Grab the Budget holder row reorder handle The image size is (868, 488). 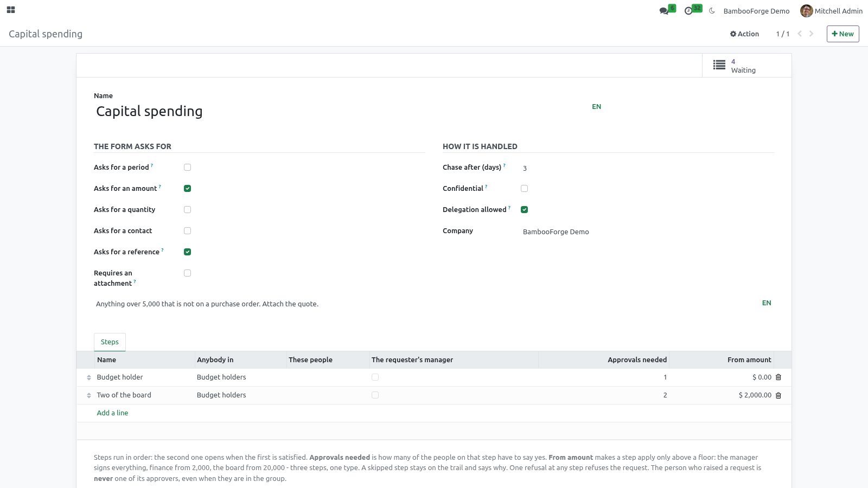tap(89, 377)
